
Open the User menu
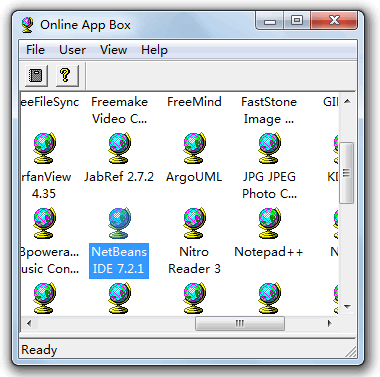coord(72,50)
